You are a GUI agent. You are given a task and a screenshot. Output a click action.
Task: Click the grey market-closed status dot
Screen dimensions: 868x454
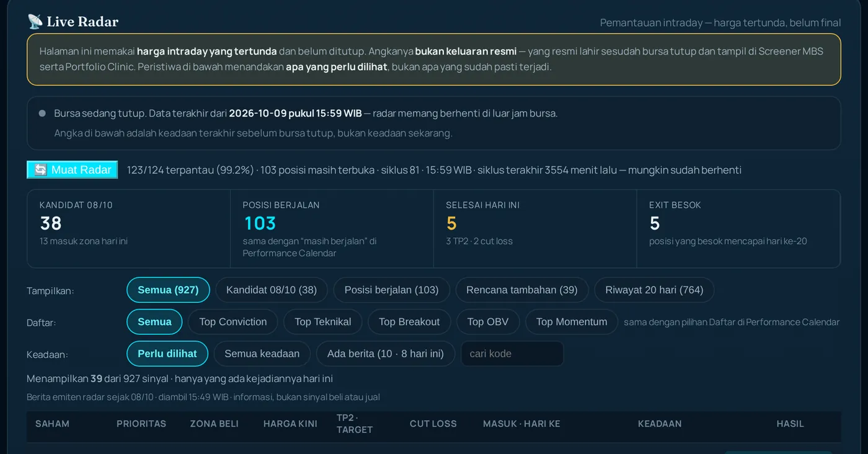(42, 113)
